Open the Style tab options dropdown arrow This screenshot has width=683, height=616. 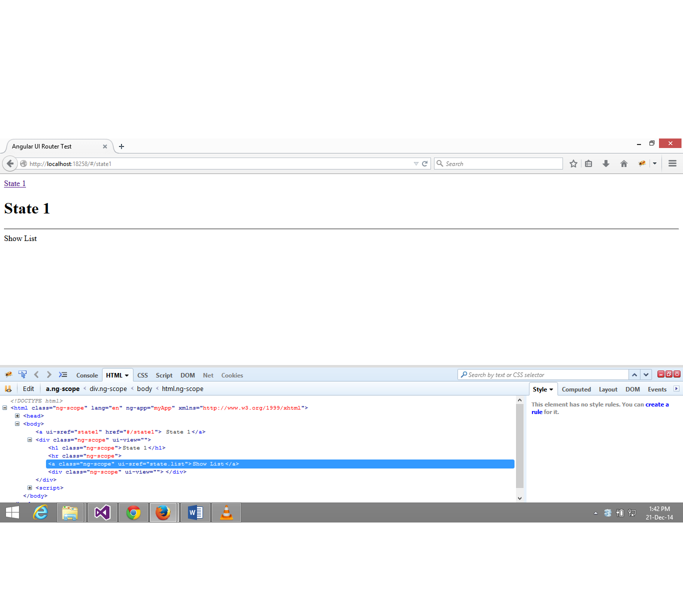551,389
